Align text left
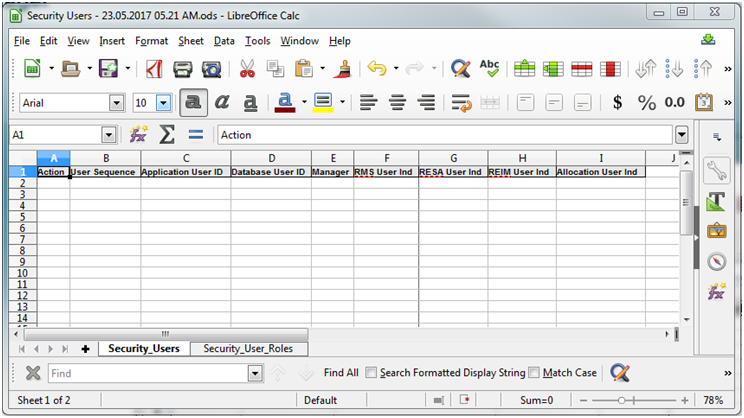744x418 pixels. tap(368, 102)
